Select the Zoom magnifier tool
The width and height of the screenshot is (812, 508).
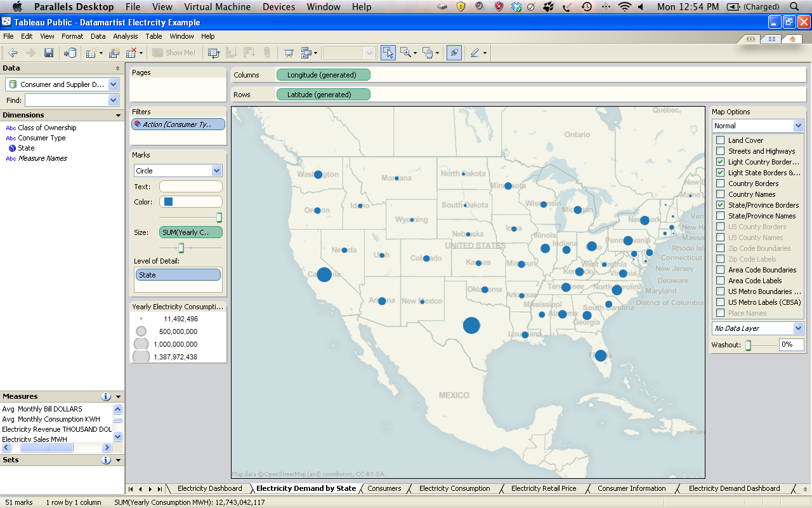pyautogui.click(x=405, y=53)
